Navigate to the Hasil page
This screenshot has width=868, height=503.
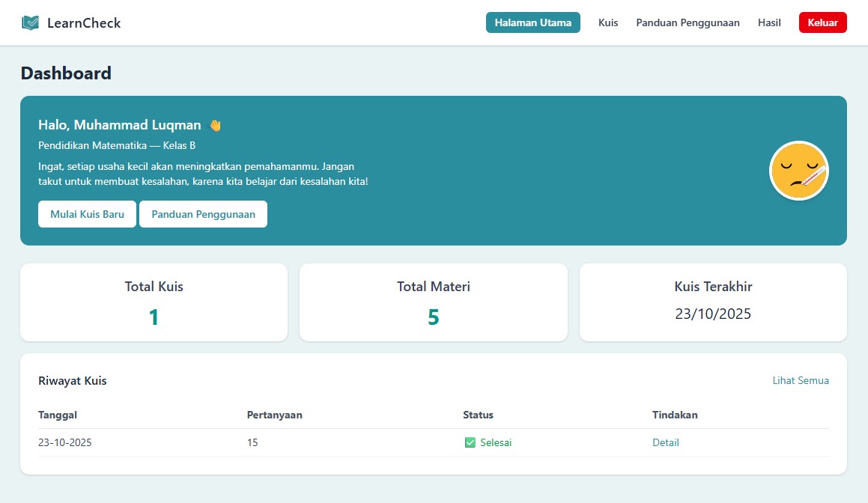pyautogui.click(x=769, y=22)
